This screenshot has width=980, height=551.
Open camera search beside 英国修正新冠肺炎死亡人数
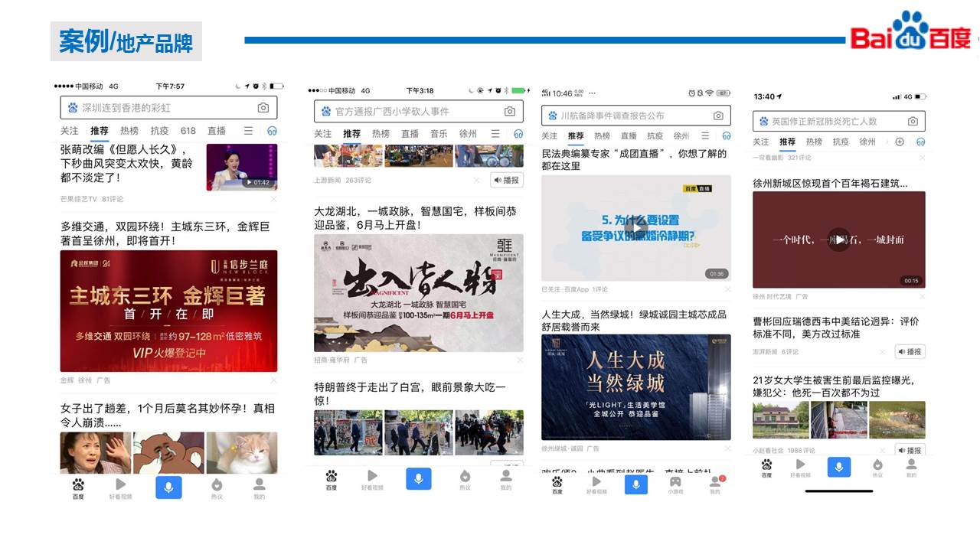tap(913, 121)
